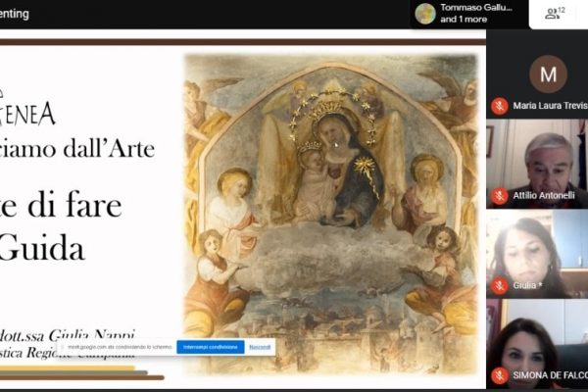Viewport: 588px width, 392px height.
Task: Click the 'Guida' title text on slide
Action: tap(41, 248)
